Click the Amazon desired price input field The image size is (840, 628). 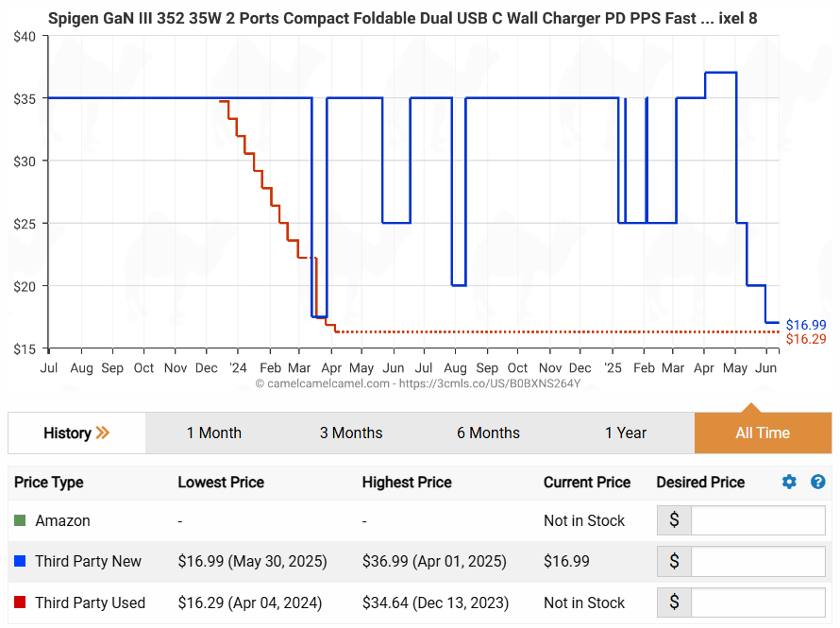(758, 520)
